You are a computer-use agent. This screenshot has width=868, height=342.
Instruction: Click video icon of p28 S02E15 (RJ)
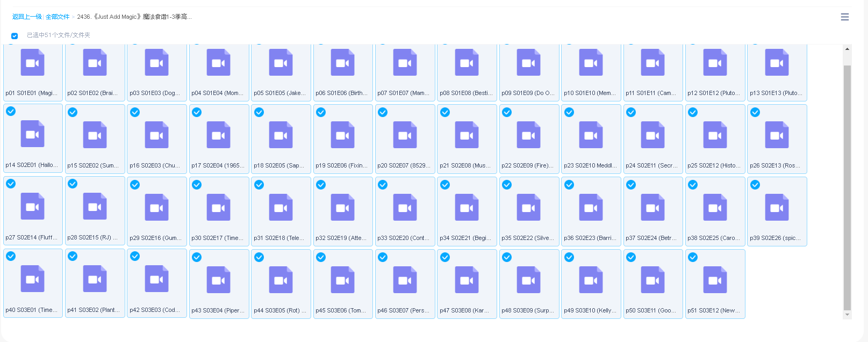tap(95, 207)
